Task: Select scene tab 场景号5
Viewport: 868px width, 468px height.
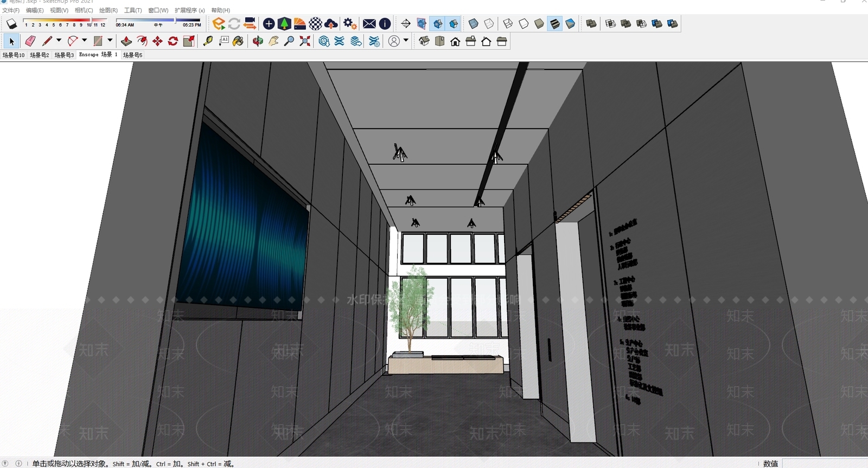Action: point(132,55)
